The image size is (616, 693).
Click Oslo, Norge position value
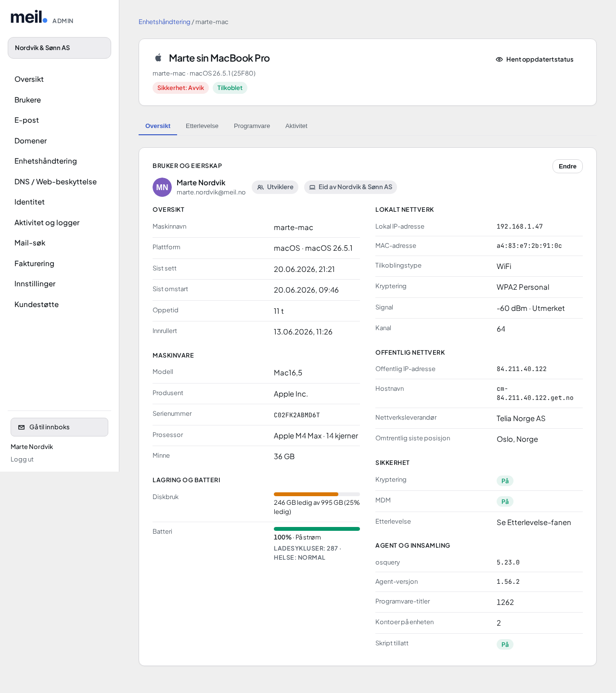tap(517, 439)
